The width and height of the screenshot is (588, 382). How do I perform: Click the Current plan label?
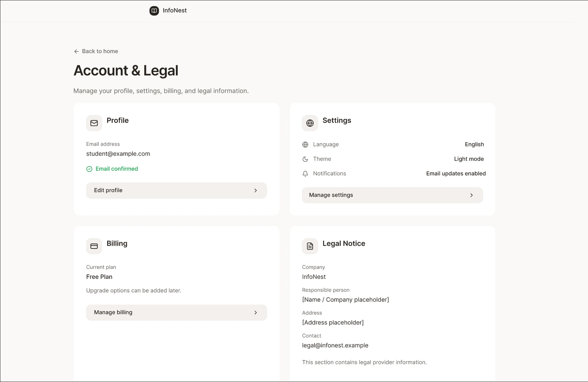tap(101, 267)
